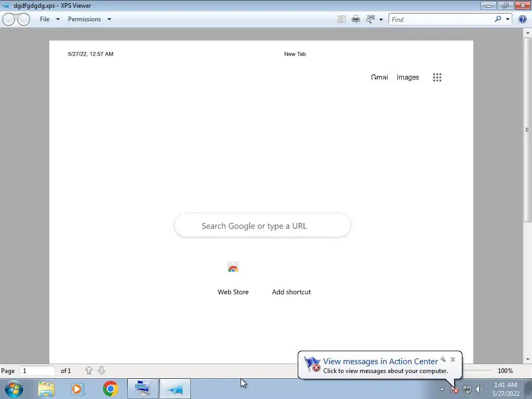This screenshot has width=532, height=399.
Task: Click the vertical scrollbar thumb
Action: [x=527, y=130]
